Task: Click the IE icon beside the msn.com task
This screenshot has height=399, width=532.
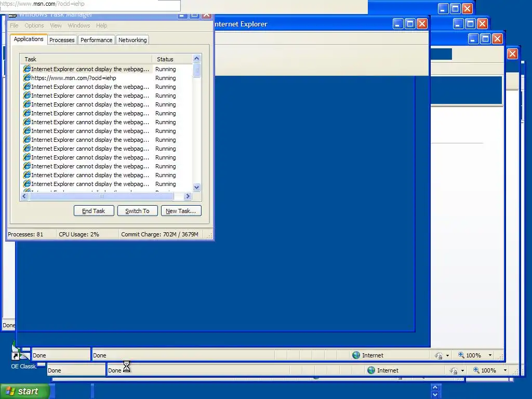Action: tap(27, 78)
